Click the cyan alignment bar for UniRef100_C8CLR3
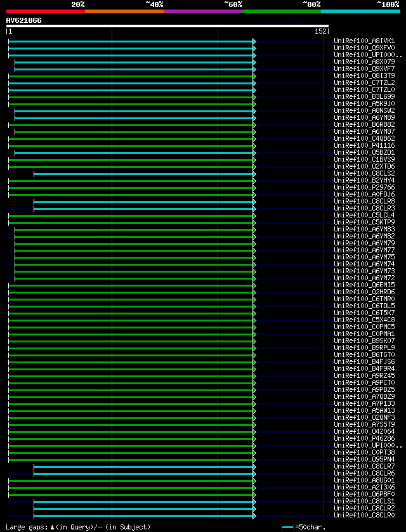The width and height of the screenshot is (406, 532). 143,209
